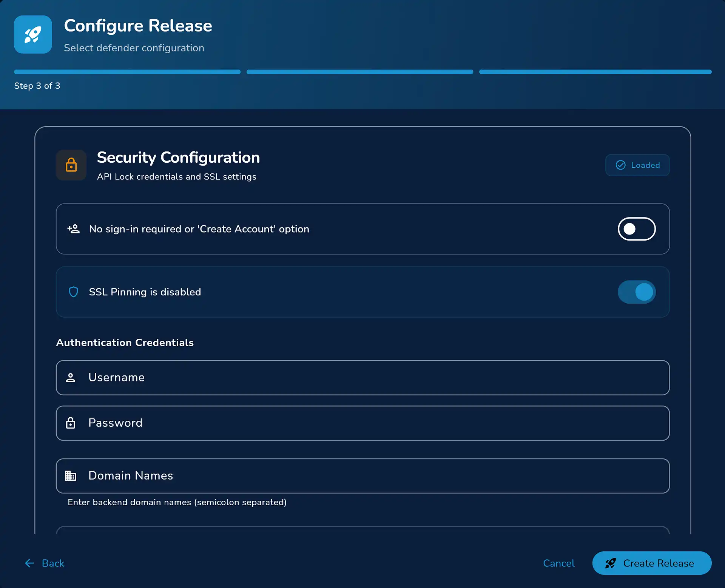The height and width of the screenshot is (588, 725).
Task: Click the rocket icon beside Configure Release
Action: tap(33, 34)
